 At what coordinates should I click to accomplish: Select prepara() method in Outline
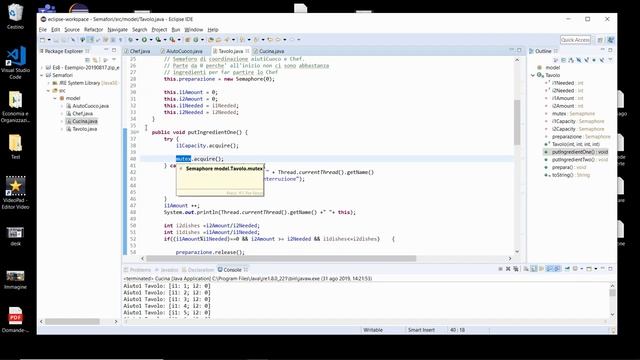[565, 167]
